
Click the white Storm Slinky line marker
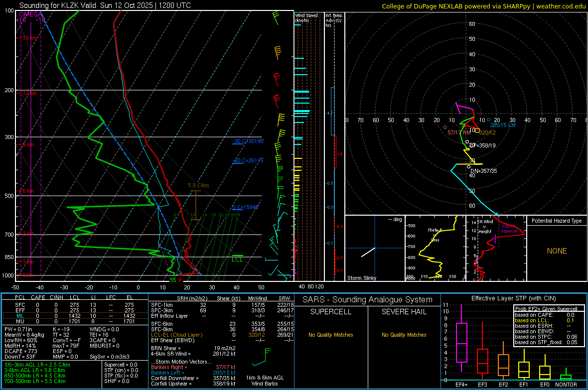point(368,253)
